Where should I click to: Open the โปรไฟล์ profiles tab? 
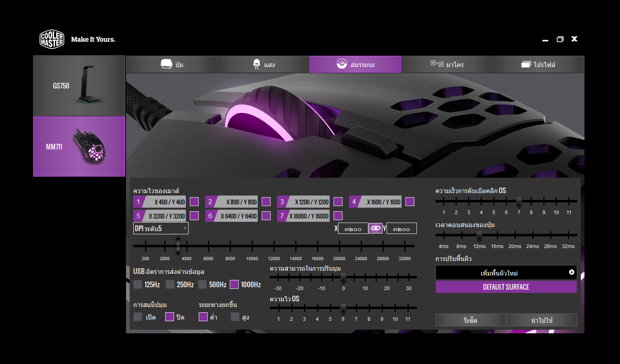tap(538, 64)
